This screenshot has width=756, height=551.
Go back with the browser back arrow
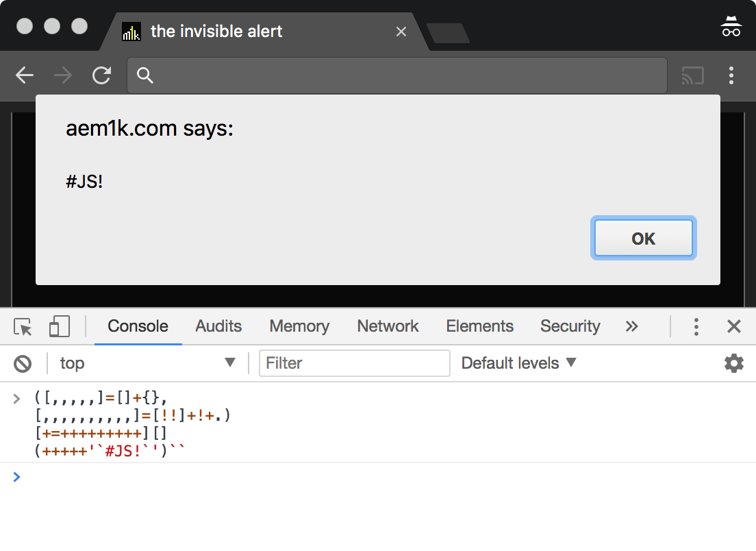[25, 75]
